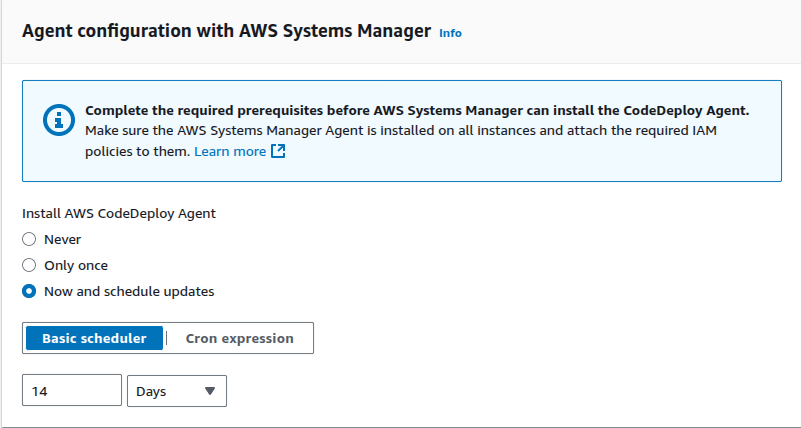Click the Now and schedule updates label text
This screenshot has width=801, height=428.
pyautogui.click(x=129, y=292)
